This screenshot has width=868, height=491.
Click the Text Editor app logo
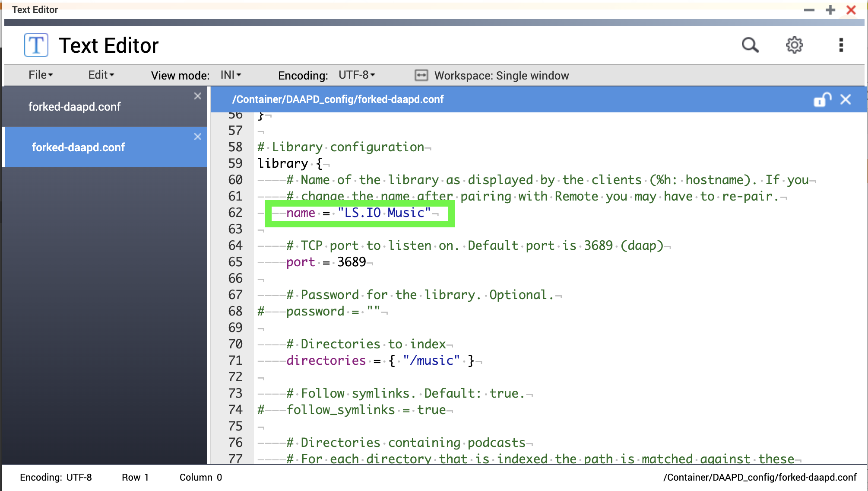pyautogui.click(x=36, y=45)
